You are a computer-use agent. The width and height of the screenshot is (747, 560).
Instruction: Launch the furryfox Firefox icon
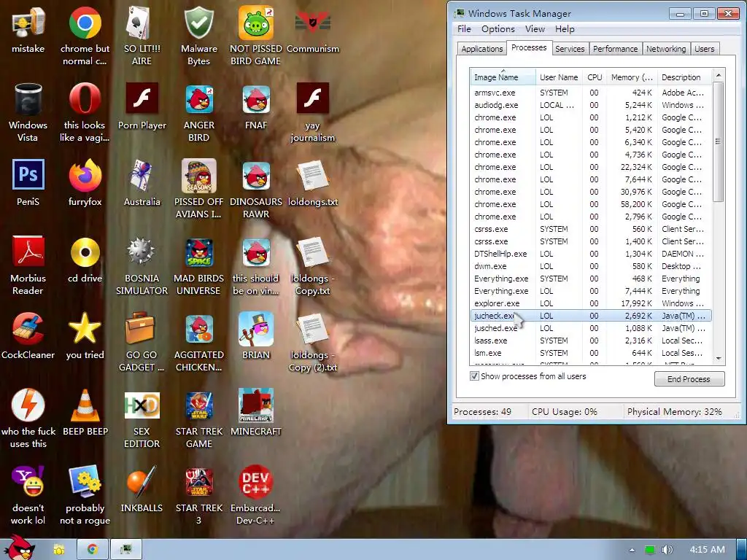85,183
